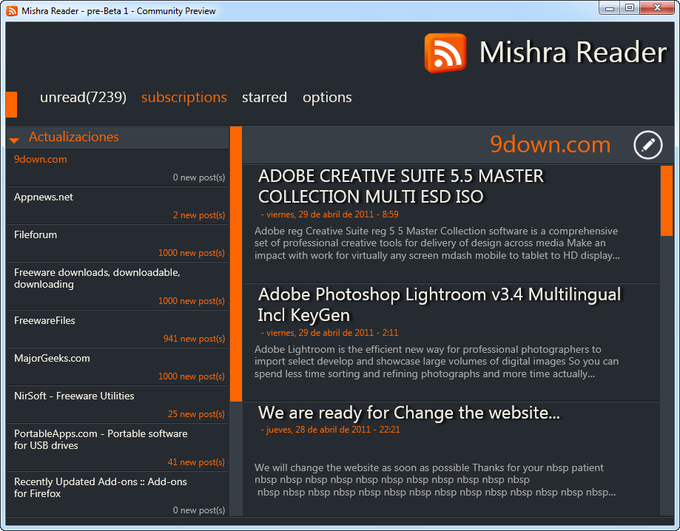This screenshot has width=680, height=531.
Task: Select Recently Updated Add-ons for Firefox feed
Action: click(118, 495)
